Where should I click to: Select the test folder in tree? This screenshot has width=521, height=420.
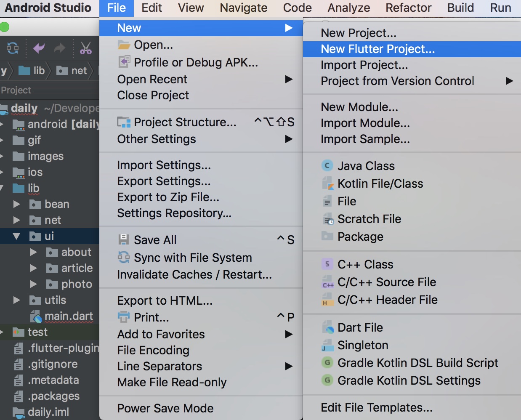pyautogui.click(x=37, y=332)
